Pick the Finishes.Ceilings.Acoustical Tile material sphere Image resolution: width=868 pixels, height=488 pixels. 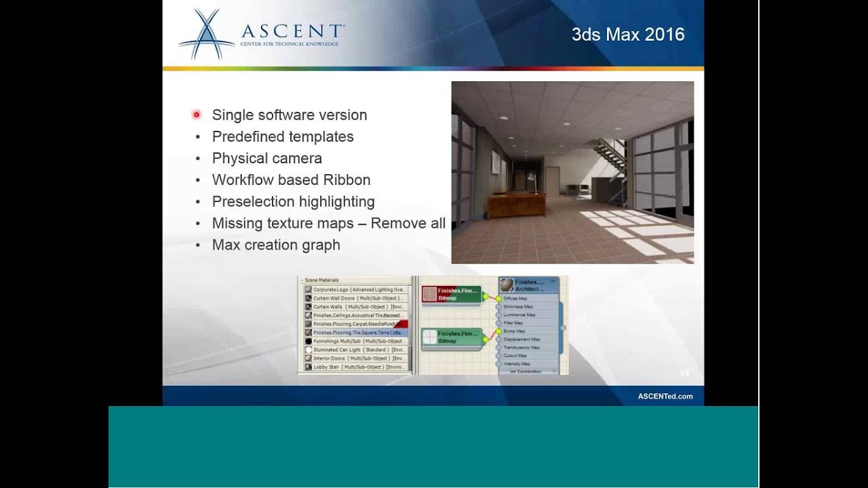coord(309,315)
